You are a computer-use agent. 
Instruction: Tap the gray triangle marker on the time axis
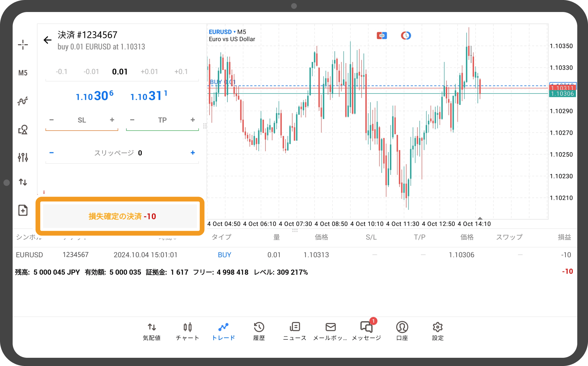pos(480,218)
